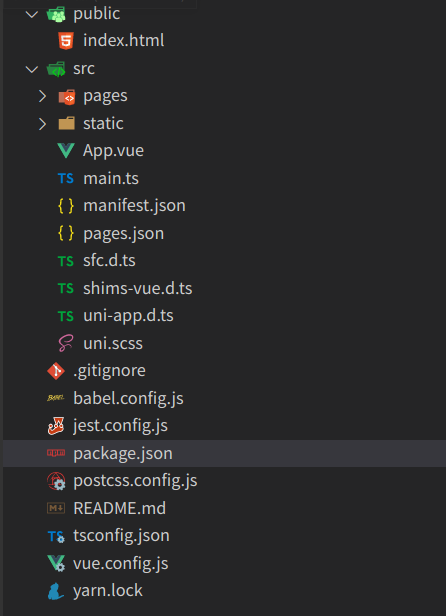Click the npm icon next to package.json

coord(56,453)
